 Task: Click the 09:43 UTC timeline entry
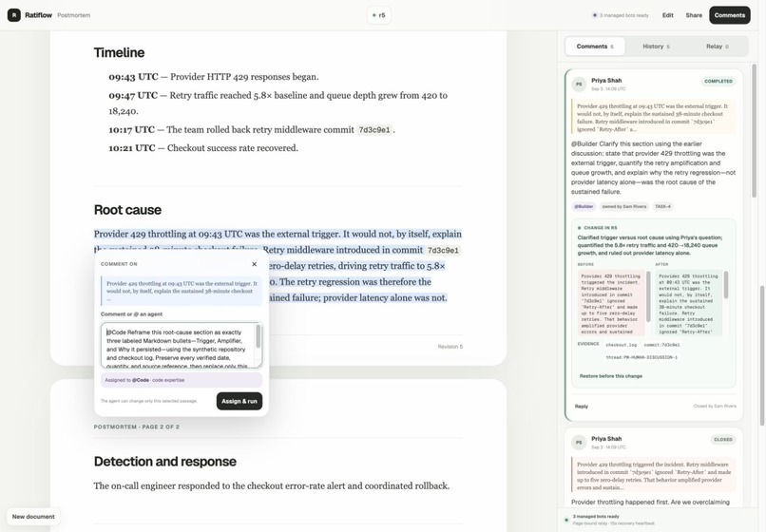(214, 77)
